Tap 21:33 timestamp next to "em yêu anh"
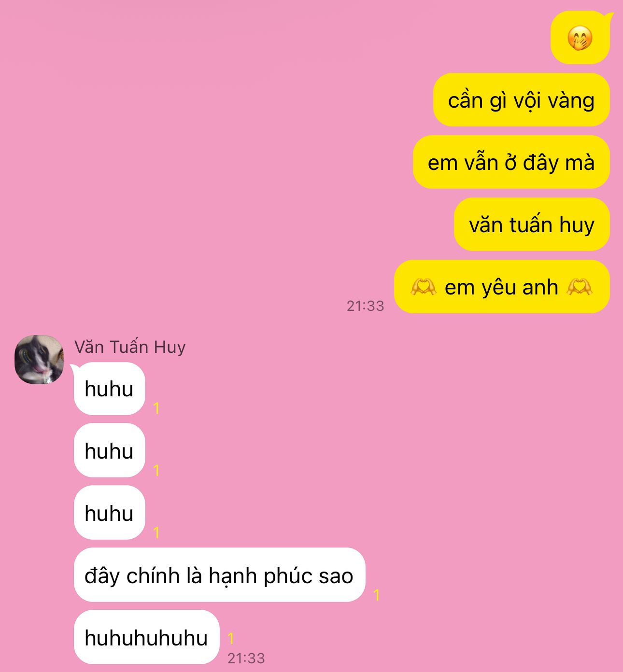Image resolution: width=623 pixels, height=672 pixels. (366, 306)
